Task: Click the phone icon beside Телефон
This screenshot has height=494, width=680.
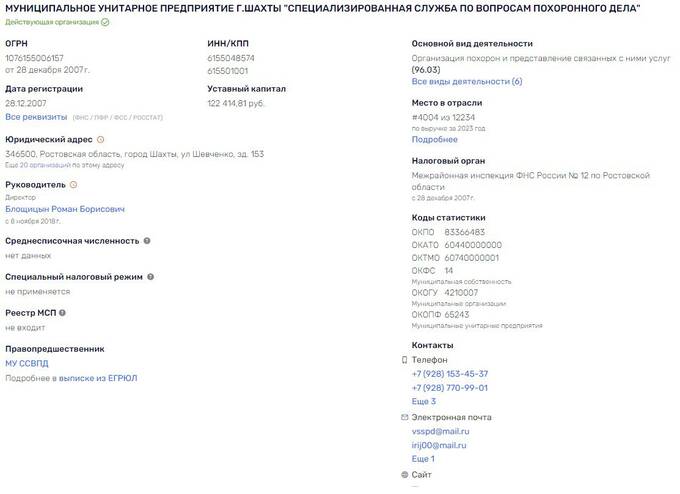Action: (404, 359)
